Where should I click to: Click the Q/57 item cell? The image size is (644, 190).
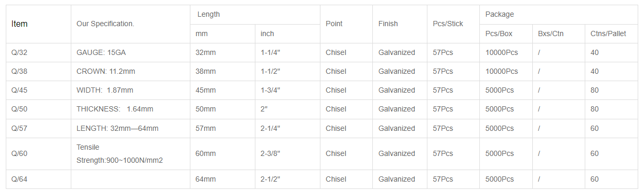pos(38,128)
